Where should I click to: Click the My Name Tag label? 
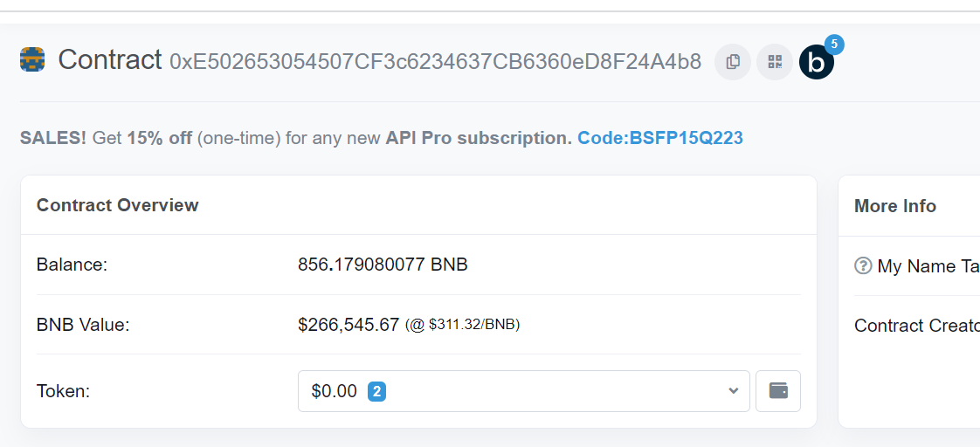click(x=928, y=266)
